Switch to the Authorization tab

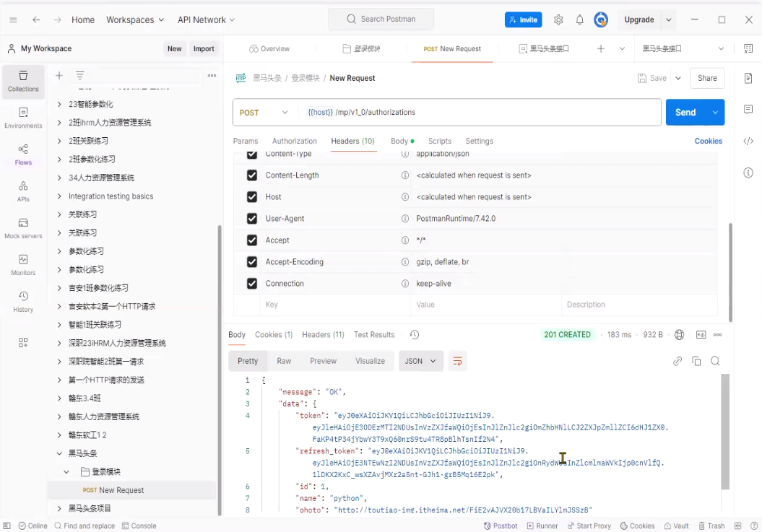point(295,141)
